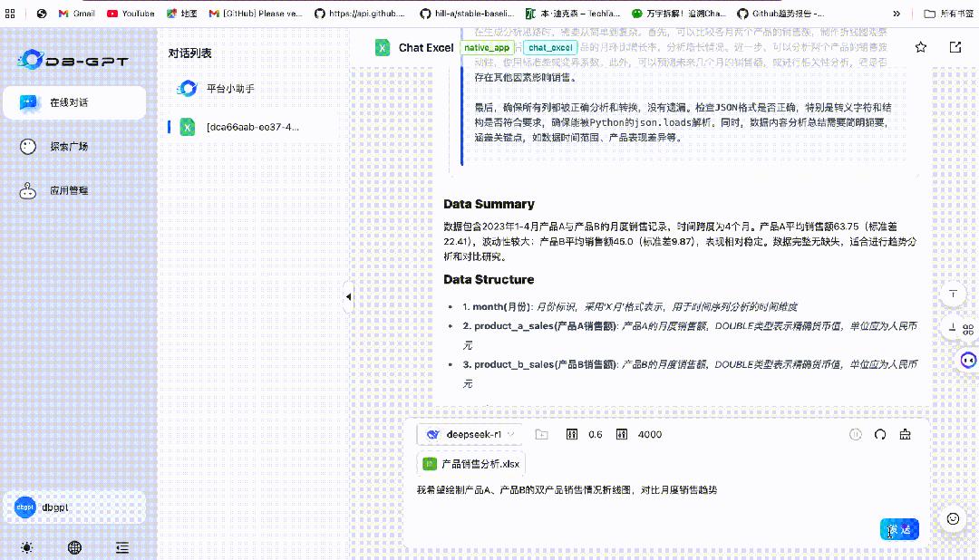This screenshot has width=979, height=560.
Task: Click the scroll-to-top round button on right edge
Action: [x=953, y=294]
